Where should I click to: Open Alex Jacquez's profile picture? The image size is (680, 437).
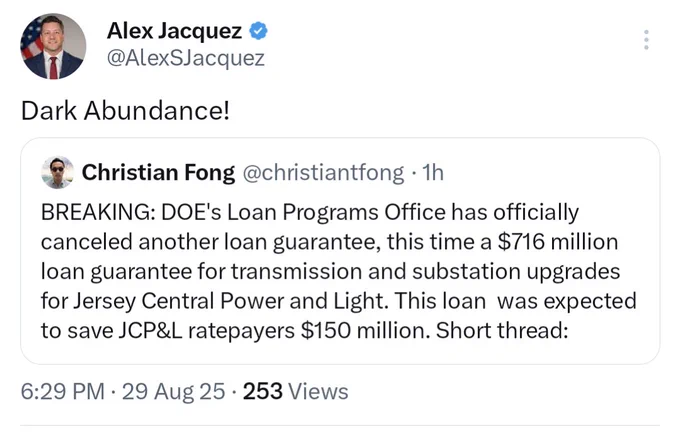(x=53, y=46)
